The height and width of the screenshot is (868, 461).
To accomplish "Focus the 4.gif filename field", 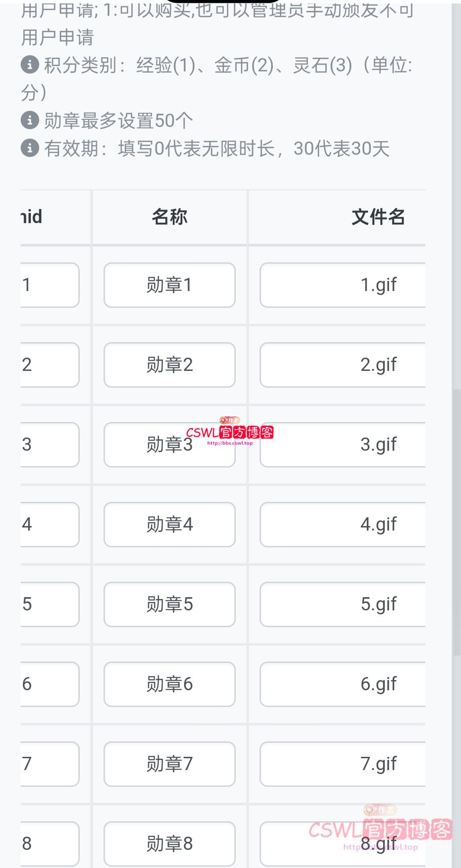I will (343, 524).
